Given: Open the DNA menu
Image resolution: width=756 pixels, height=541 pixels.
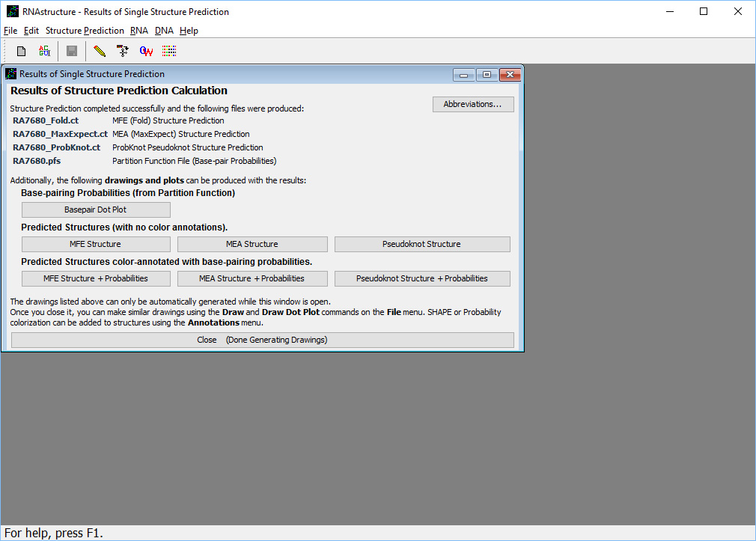Looking at the screenshot, I should point(164,31).
